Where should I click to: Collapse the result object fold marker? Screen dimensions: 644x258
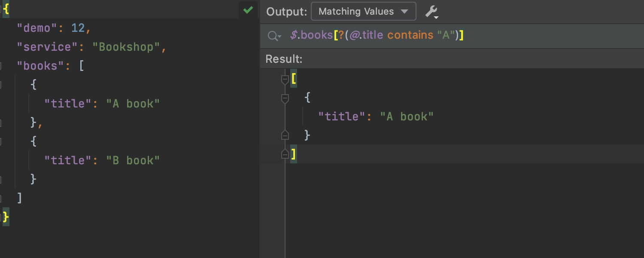click(285, 98)
